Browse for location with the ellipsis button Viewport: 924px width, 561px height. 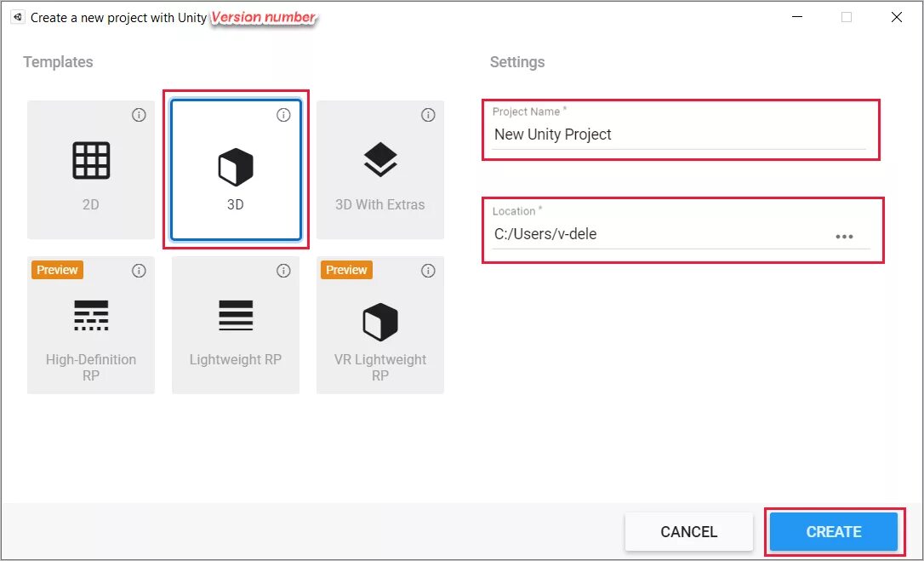click(x=844, y=237)
